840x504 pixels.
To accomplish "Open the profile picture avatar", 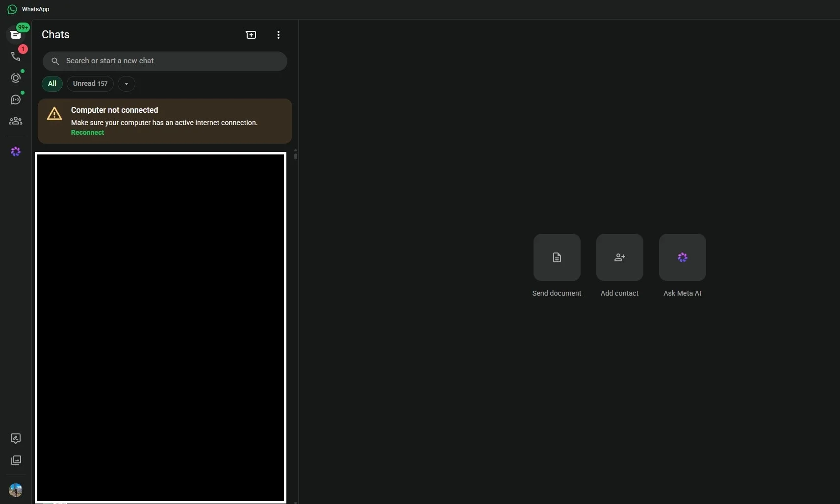I will (16, 490).
